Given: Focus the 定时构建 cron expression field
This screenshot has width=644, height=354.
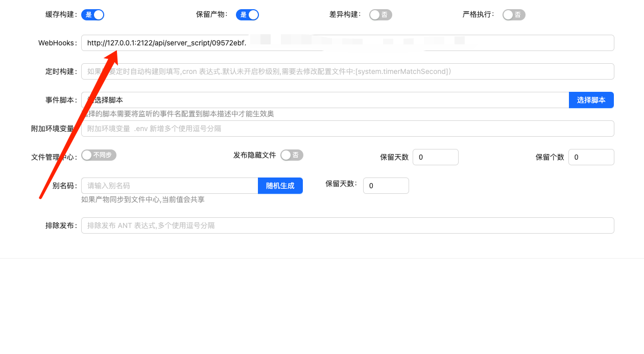Looking at the screenshot, I should [347, 71].
